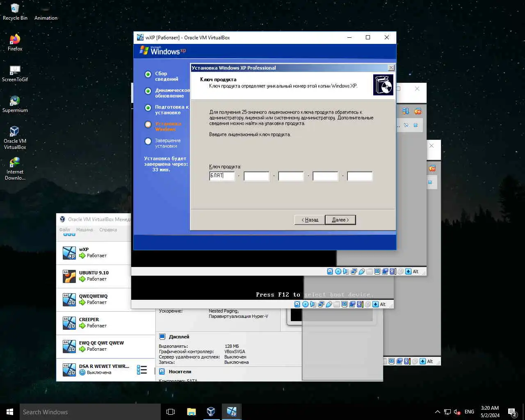The image size is (525, 420).
Task: Open Windows Start menu
Action: 10,412
